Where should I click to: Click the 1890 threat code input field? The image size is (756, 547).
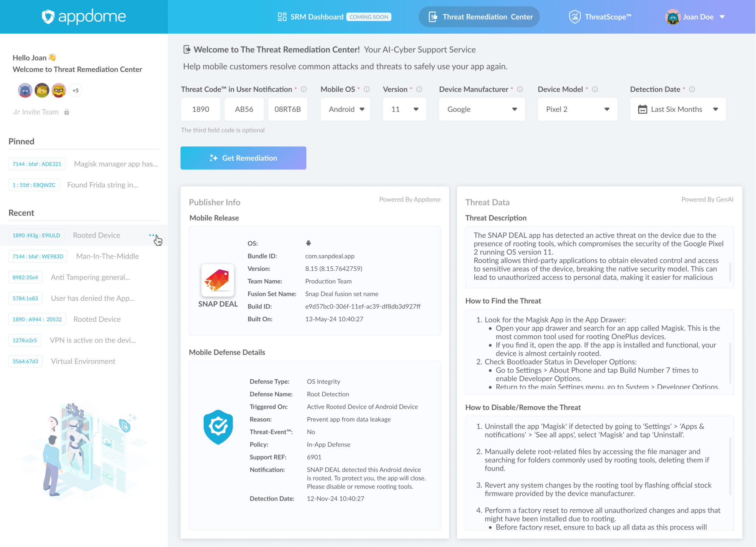point(200,109)
